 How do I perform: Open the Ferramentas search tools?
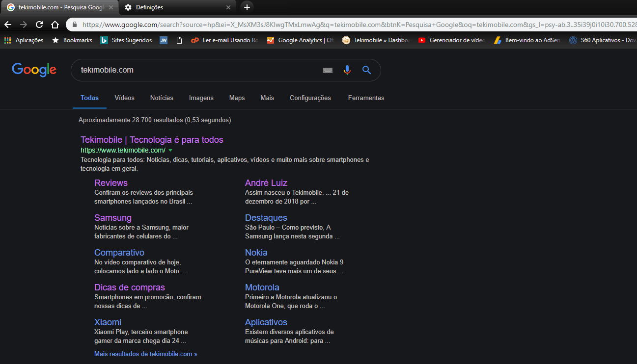(366, 98)
